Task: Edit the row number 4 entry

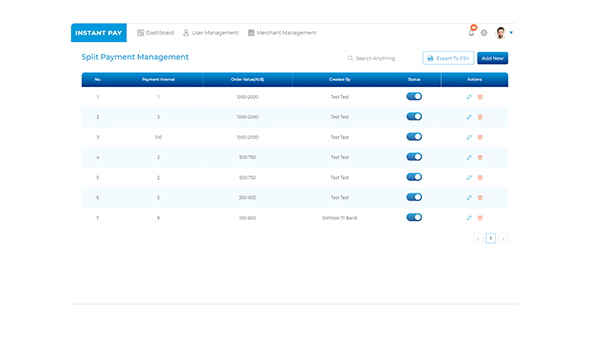Action: [x=469, y=157]
